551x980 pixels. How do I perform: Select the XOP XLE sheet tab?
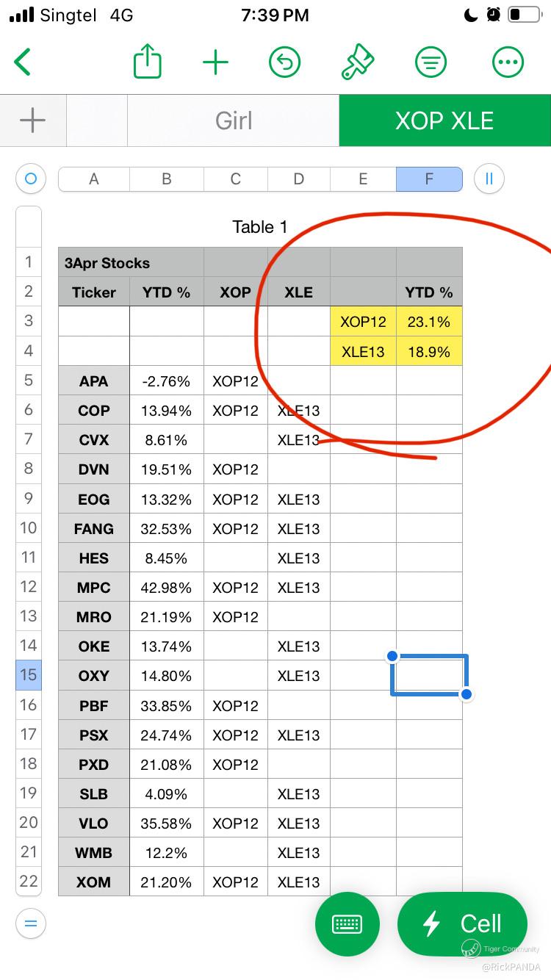(444, 120)
